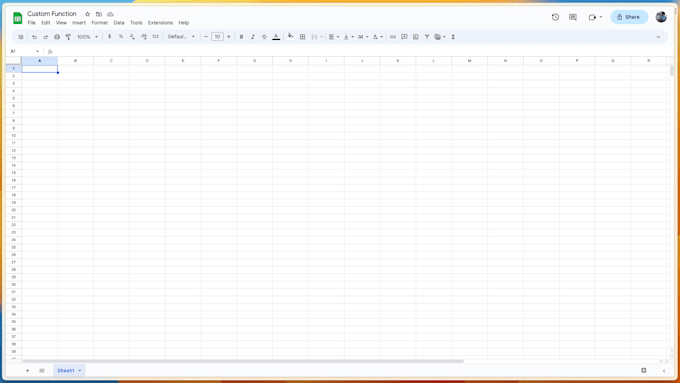Open the Help menu
Screen dimensions: 680x383
click(184, 23)
